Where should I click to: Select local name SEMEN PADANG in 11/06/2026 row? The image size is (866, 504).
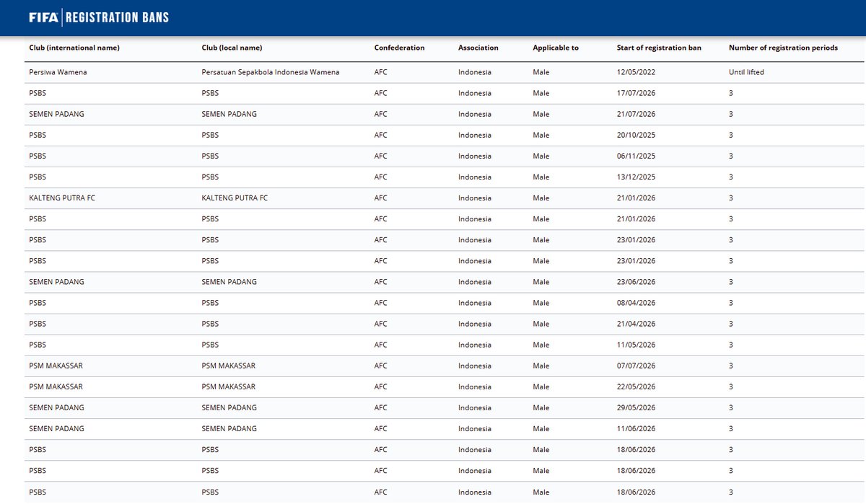229,428
